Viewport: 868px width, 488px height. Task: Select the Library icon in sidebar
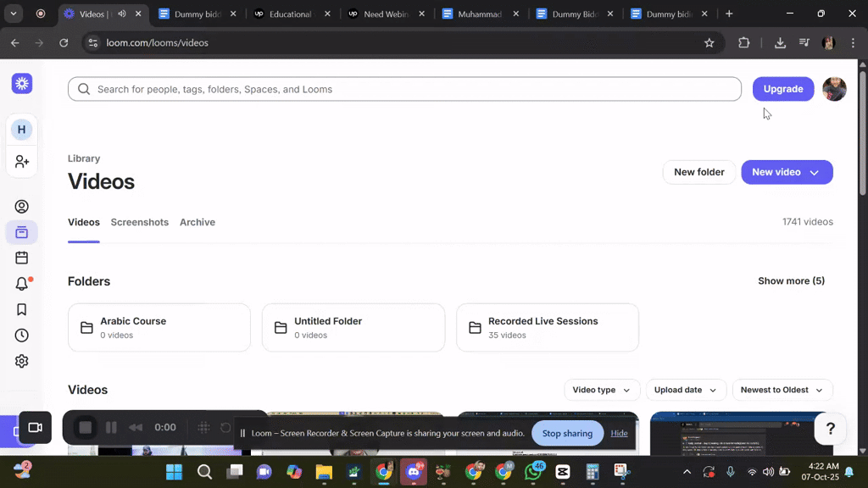21,232
